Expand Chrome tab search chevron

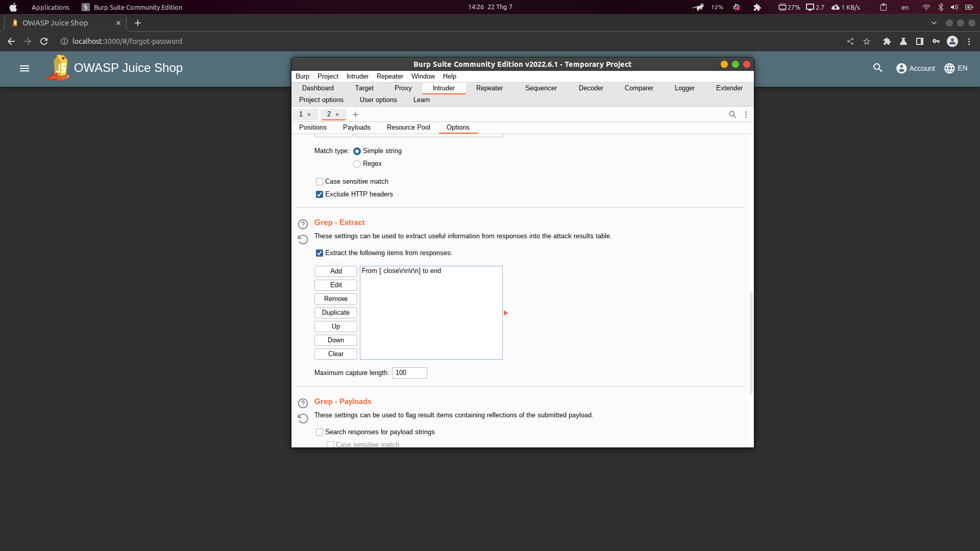click(x=934, y=23)
